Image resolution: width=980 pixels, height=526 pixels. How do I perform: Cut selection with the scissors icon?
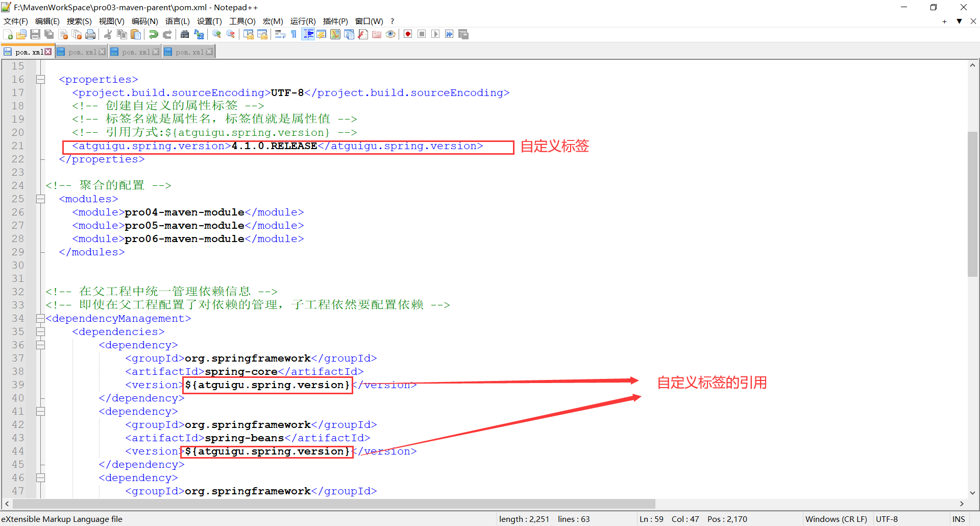pos(108,34)
